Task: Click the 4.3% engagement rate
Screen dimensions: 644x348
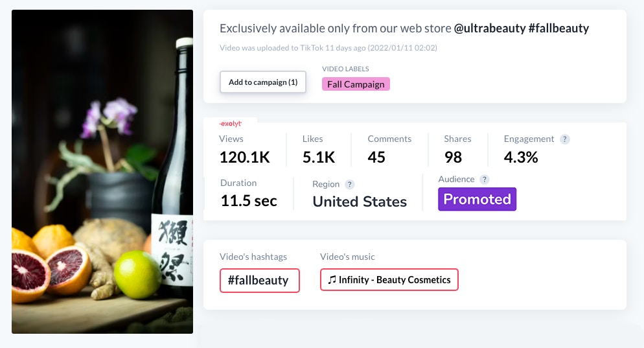Action: (521, 157)
